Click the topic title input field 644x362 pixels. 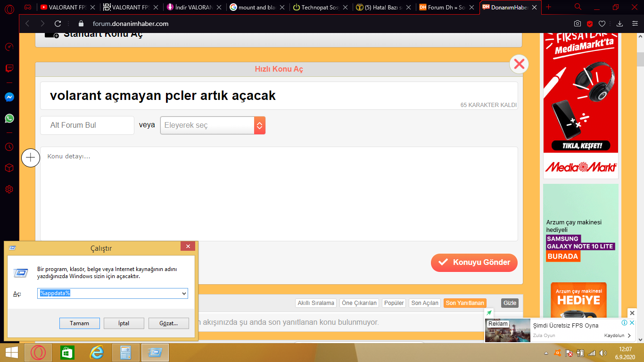[x=279, y=96]
